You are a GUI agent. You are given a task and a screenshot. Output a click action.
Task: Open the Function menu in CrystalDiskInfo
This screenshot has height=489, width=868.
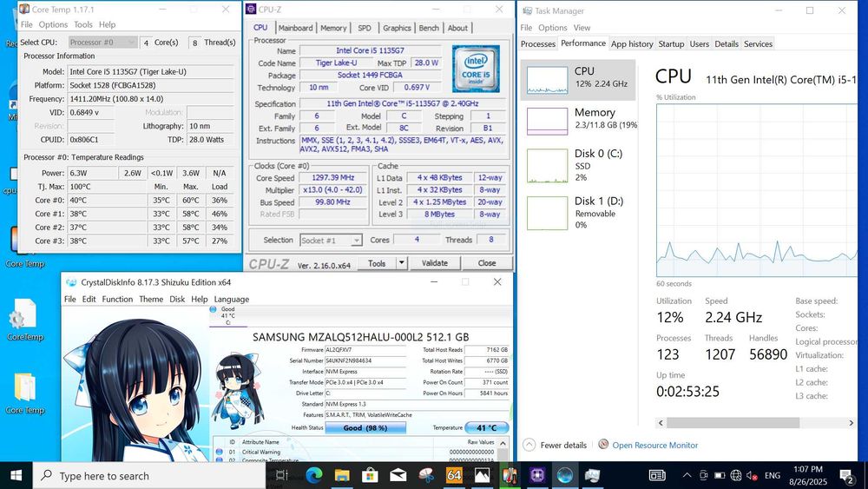117,299
